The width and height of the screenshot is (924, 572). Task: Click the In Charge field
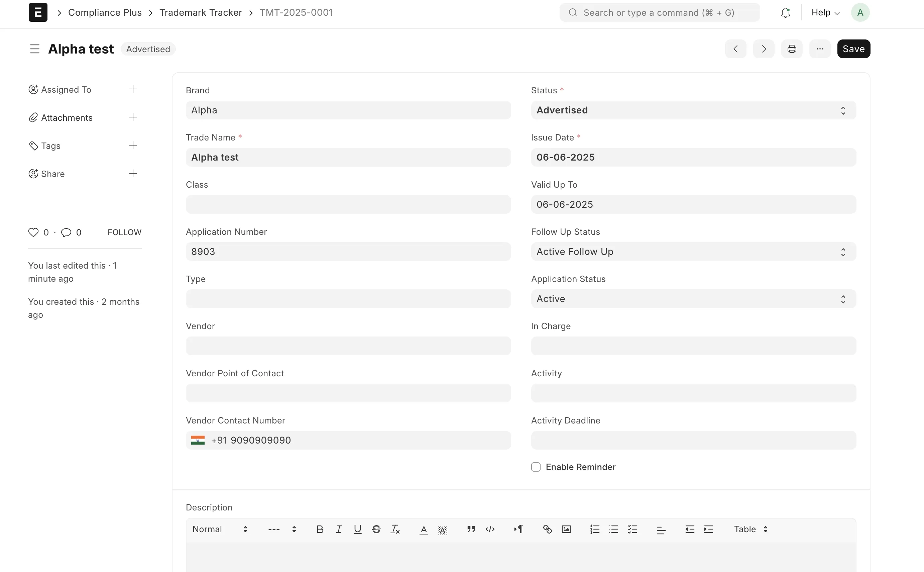pos(693,346)
